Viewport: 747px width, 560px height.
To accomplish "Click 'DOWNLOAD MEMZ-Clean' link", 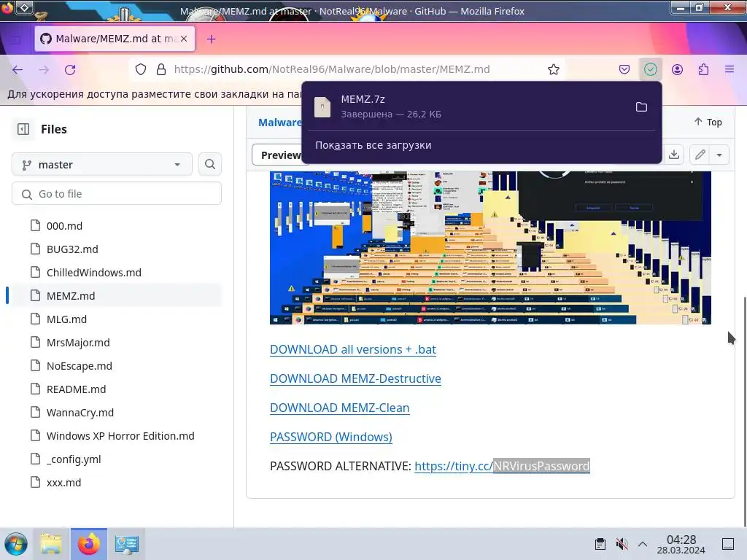I will [x=340, y=408].
